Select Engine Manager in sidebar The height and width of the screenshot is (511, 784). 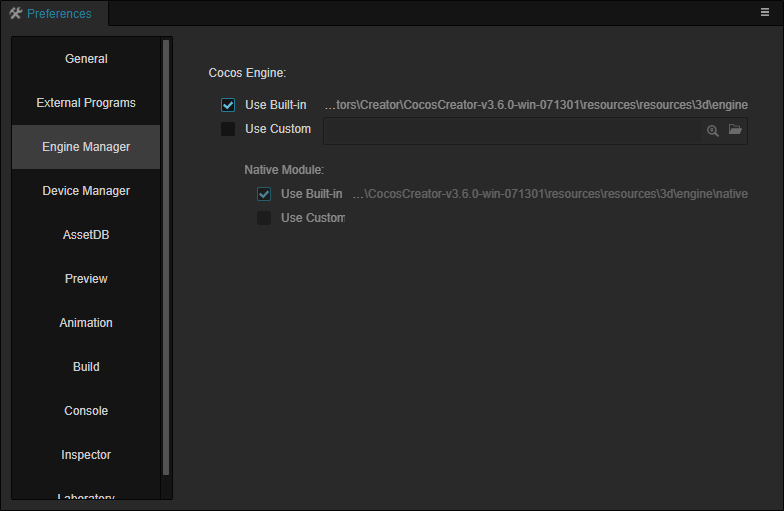point(86,147)
